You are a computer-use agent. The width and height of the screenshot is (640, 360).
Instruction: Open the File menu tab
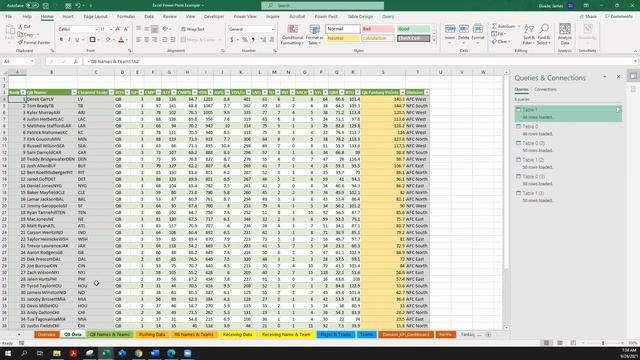(9, 17)
